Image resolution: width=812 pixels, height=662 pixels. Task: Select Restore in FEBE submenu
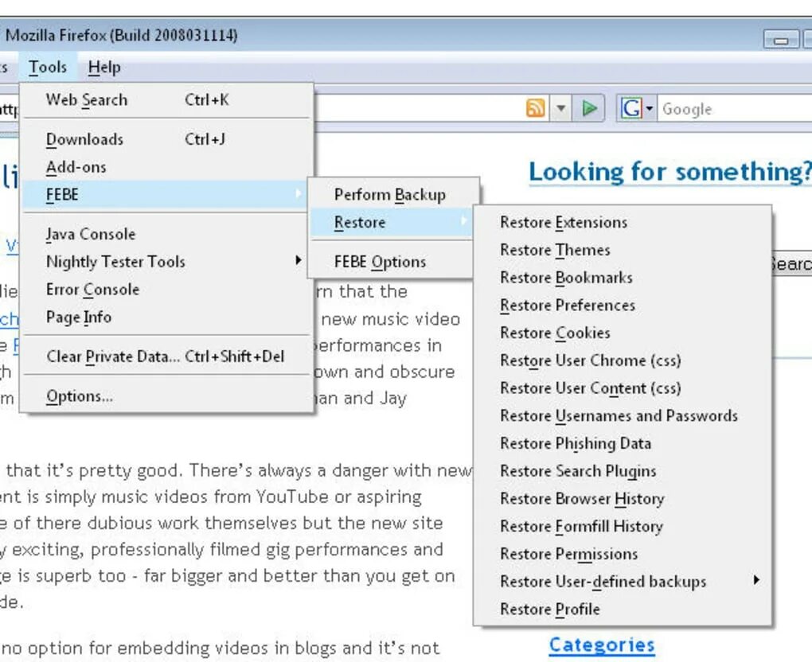pyautogui.click(x=390, y=223)
